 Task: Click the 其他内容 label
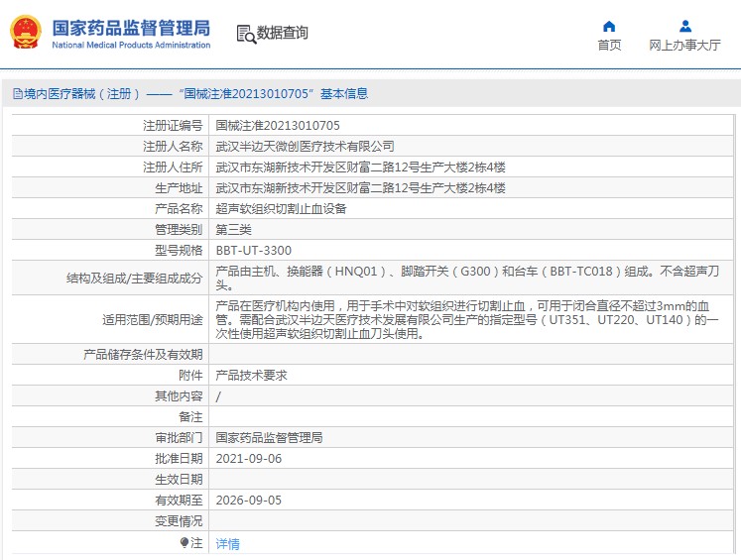(x=179, y=396)
